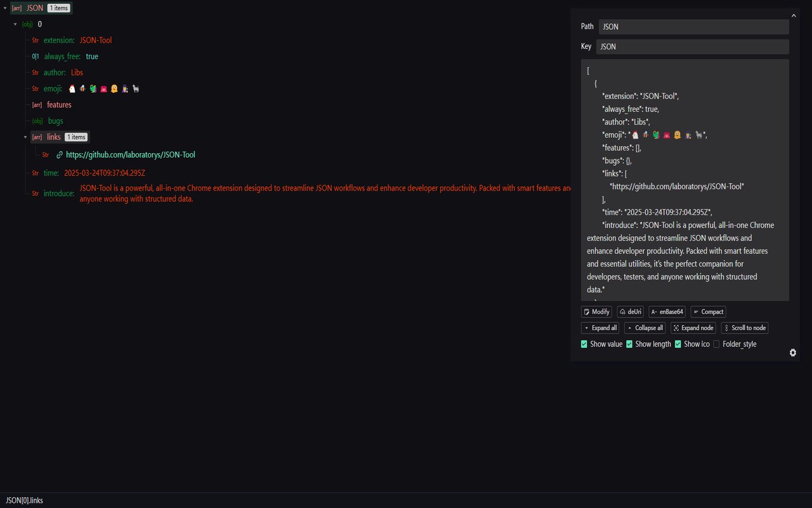Screen dimensions: 812x508
Task: Click the Modify button
Action: pos(596,312)
